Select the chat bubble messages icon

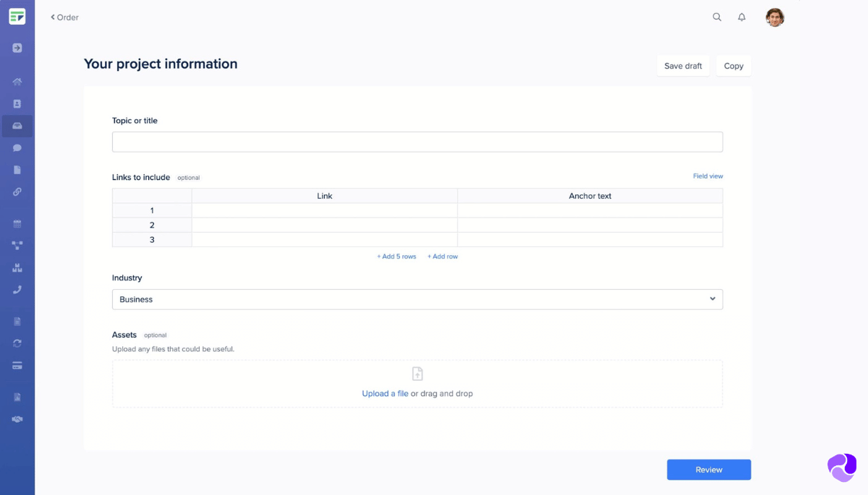pyautogui.click(x=17, y=147)
